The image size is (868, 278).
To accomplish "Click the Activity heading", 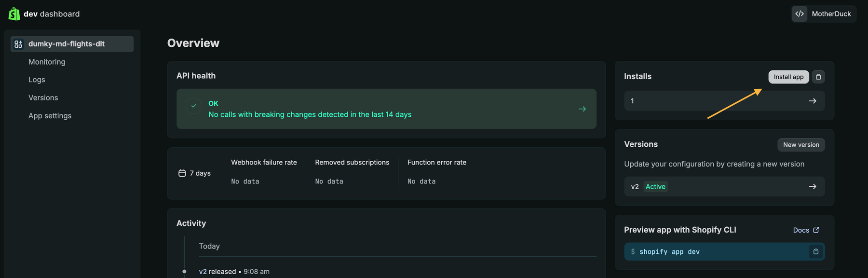I will point(191,223).
